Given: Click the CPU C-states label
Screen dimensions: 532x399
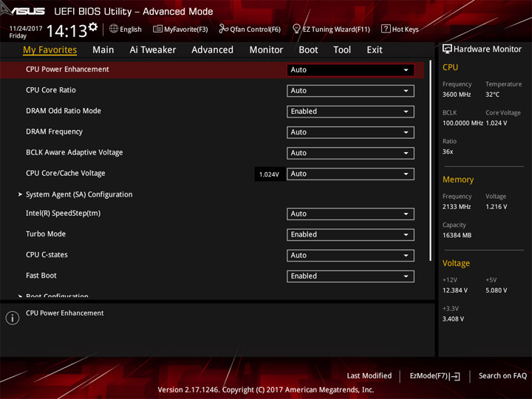Looking at the screenshot, I should [47, 255].
